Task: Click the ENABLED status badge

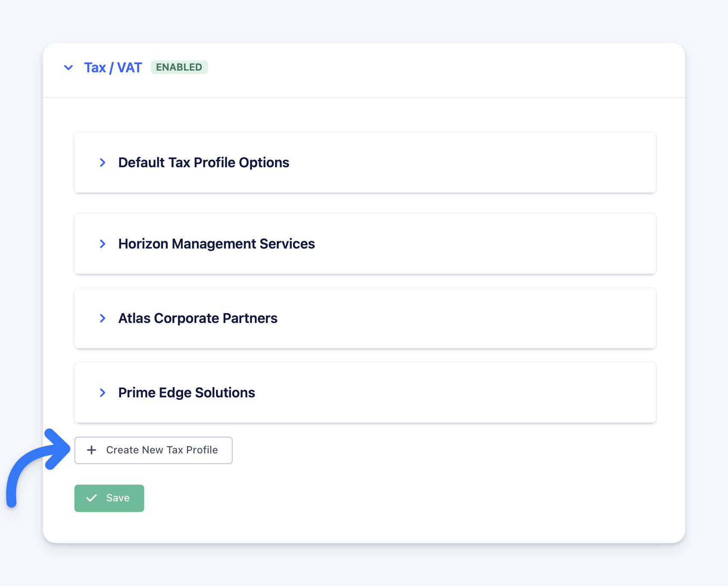Action: point(179,67)
